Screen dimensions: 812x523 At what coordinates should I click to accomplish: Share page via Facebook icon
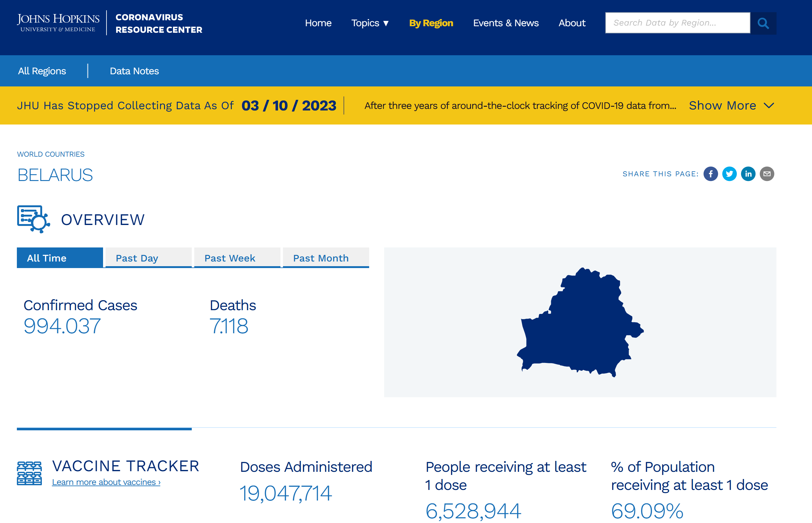[x=710, y=174]
